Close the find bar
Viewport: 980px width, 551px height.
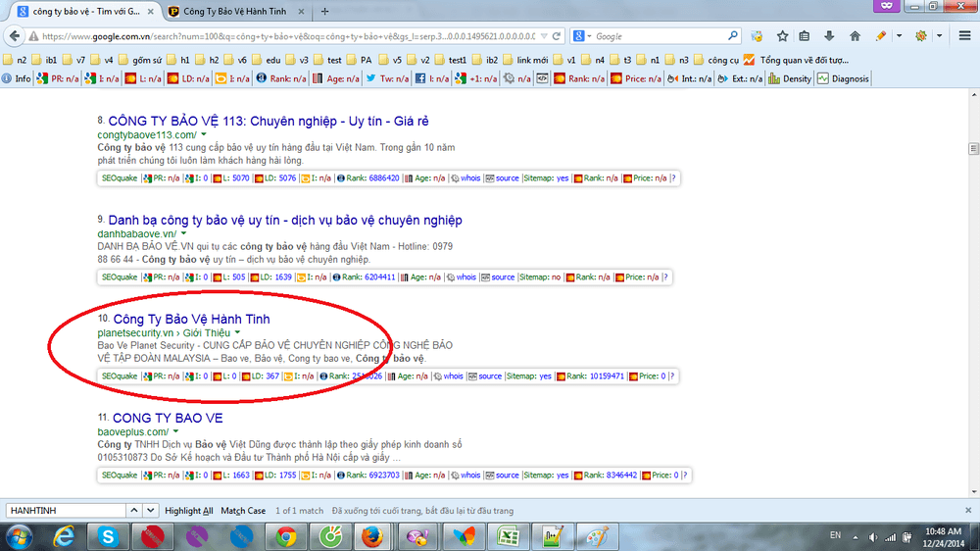point(968,511)
